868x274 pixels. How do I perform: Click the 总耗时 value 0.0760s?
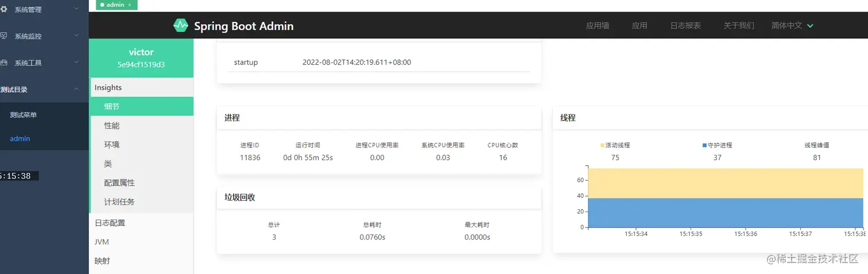(x=373, y=237)
